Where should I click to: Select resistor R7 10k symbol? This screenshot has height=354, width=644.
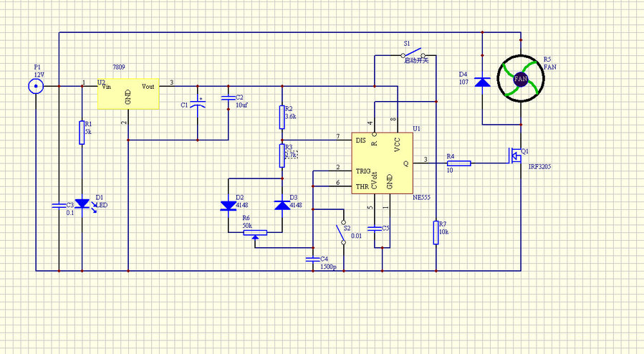(x=436, y=232)
